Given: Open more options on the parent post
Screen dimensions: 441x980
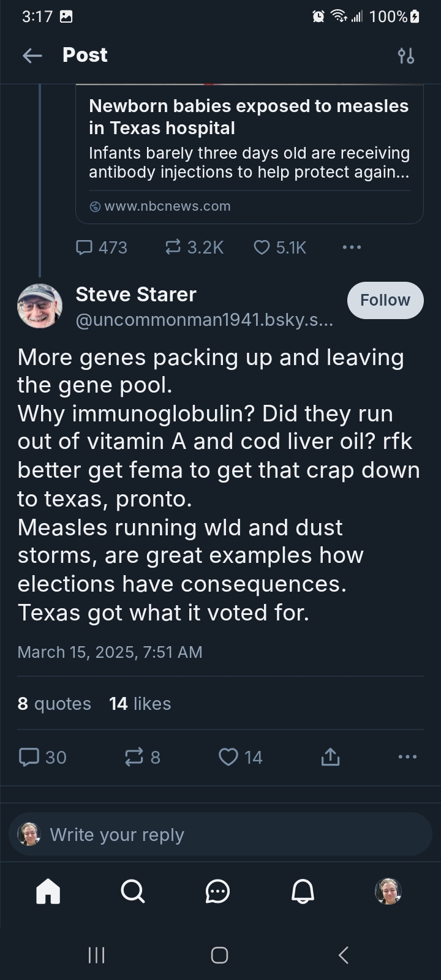Looking at the screenshot, I should pos(352,247).
